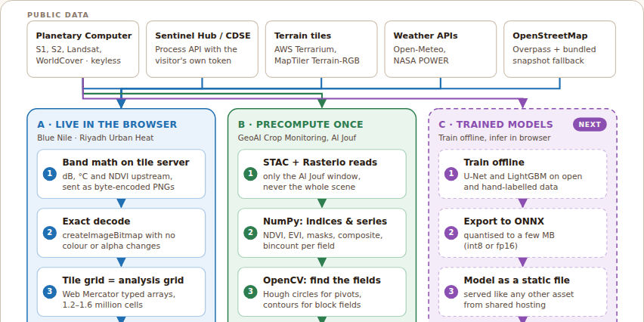Click the 'C · TRAINED MODELS' heading
Screen dimensions: 644x322
click(496, 125)
